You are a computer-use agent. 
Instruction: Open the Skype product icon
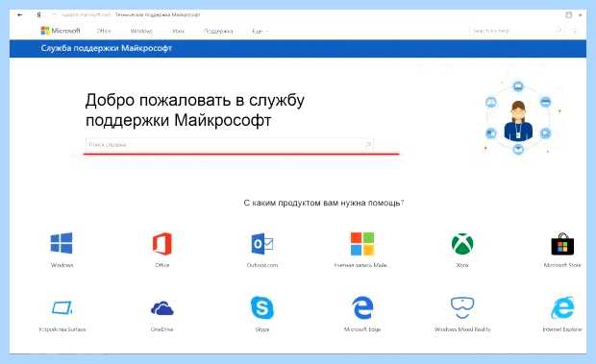coord(262,308)
